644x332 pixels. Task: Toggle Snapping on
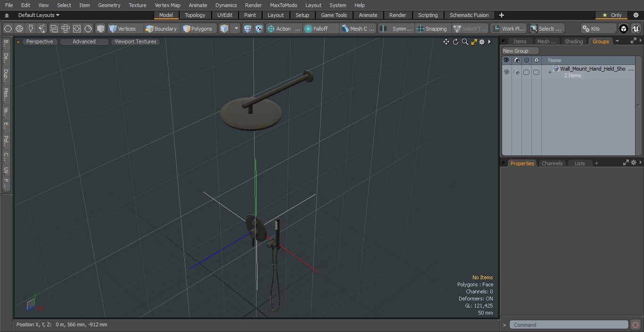(432, 29)
